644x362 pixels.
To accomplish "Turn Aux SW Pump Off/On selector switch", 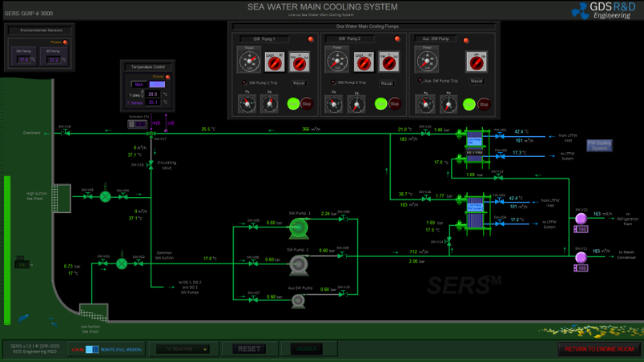I will 477,62.
